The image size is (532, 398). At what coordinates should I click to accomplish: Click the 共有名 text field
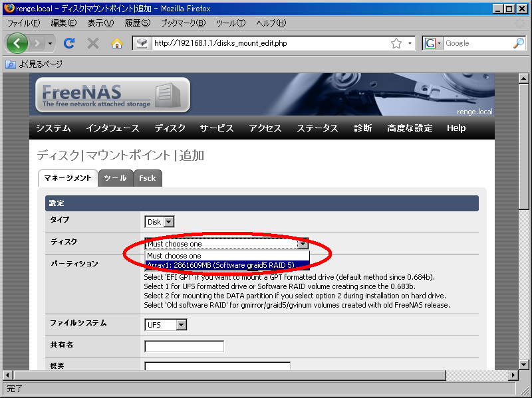[184, 346]
